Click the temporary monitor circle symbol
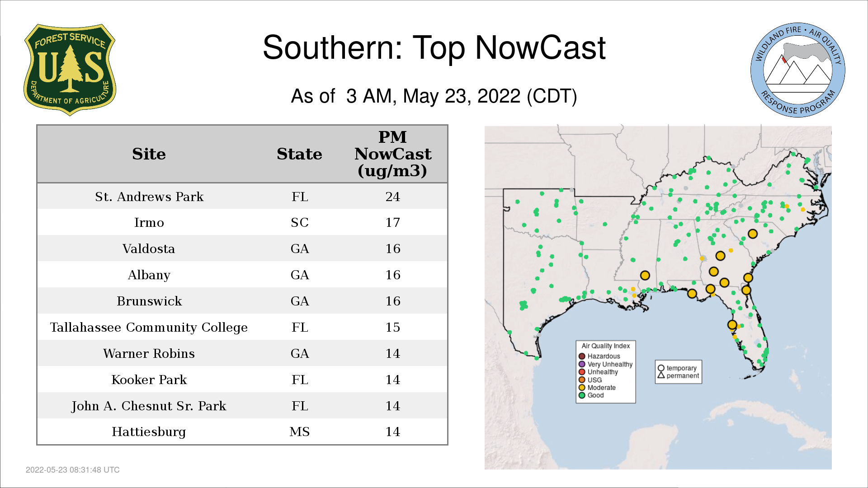The height and width of the screenshot is (488, 868). [661, 368]
